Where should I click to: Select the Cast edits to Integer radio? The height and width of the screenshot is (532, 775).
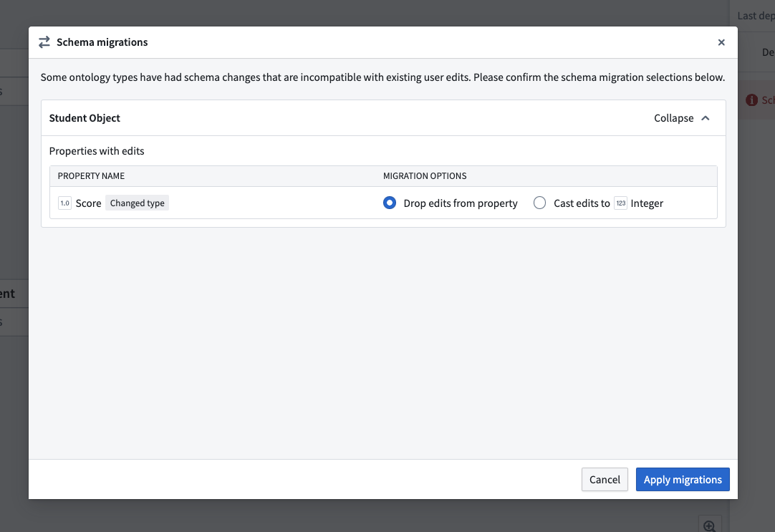(x=540, y=203)
